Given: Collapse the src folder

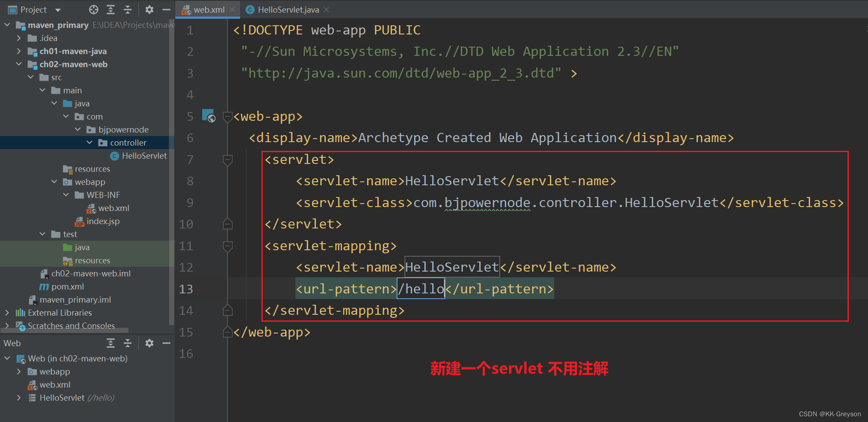Looking at the screenshot, I should pyautogui.click(x=31, y=77).
